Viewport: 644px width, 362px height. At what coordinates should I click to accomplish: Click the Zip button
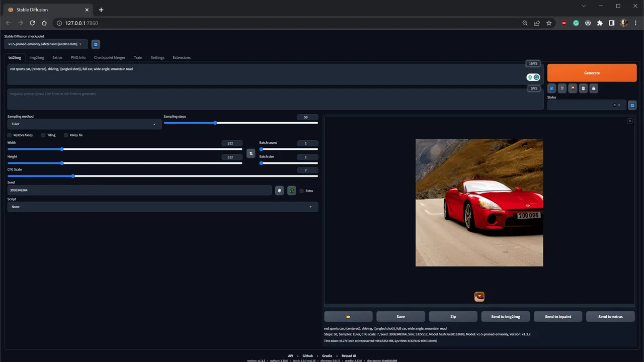[x=453, y=316]
